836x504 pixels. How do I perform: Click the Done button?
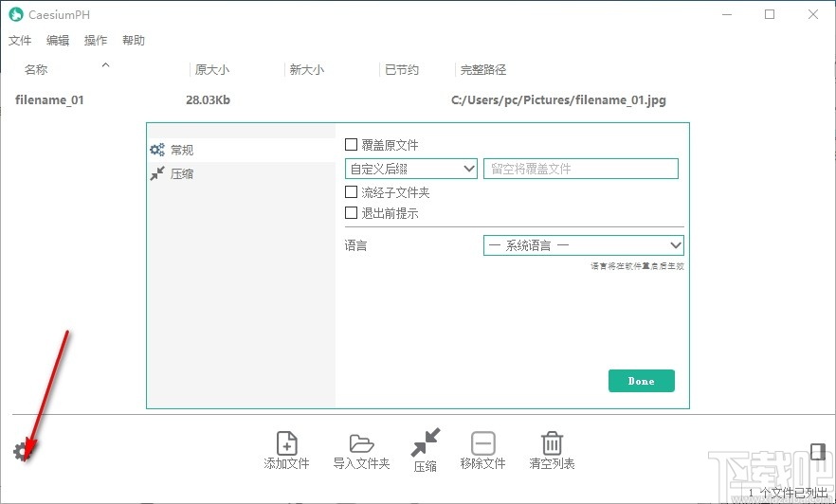click(642, 381)
